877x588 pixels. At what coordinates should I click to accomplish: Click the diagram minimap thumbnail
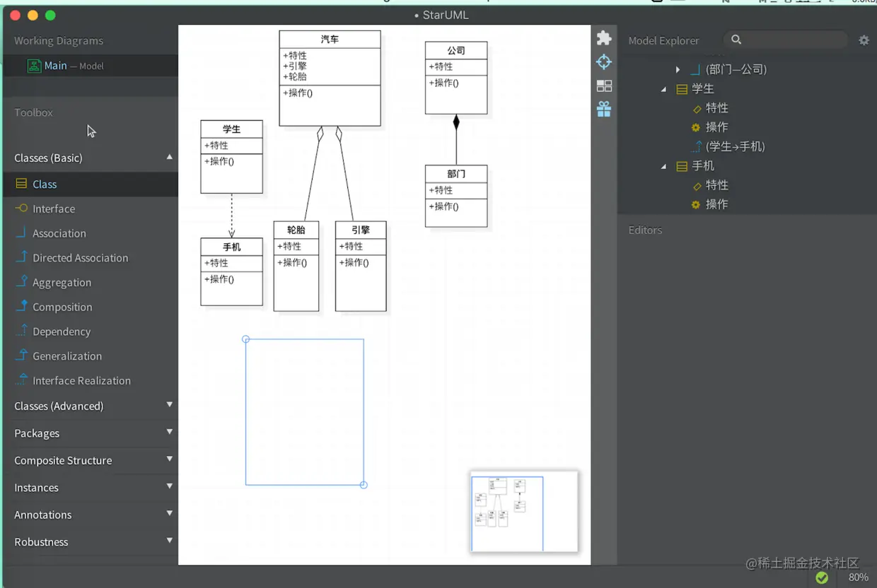point(524,512)
